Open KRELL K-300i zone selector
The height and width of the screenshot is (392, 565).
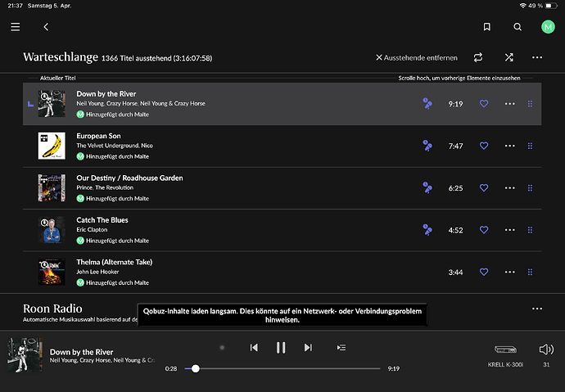click(x=505, y=356)
